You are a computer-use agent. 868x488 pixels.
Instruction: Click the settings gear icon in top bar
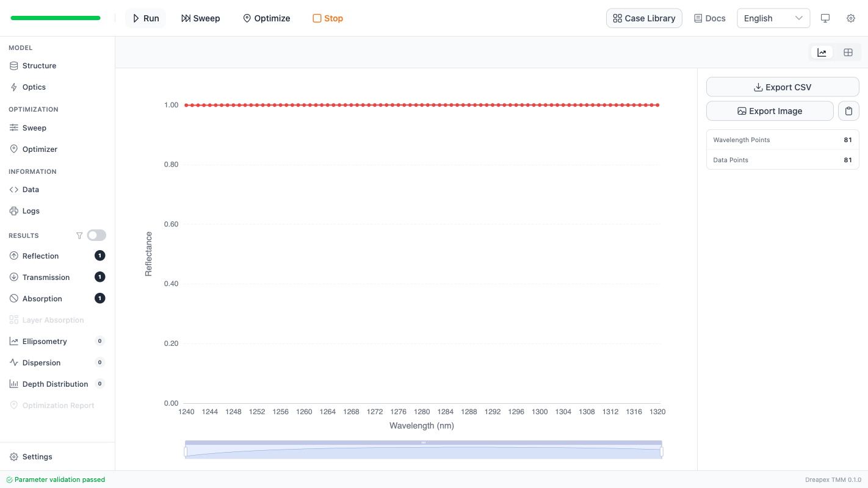(850, 18)
